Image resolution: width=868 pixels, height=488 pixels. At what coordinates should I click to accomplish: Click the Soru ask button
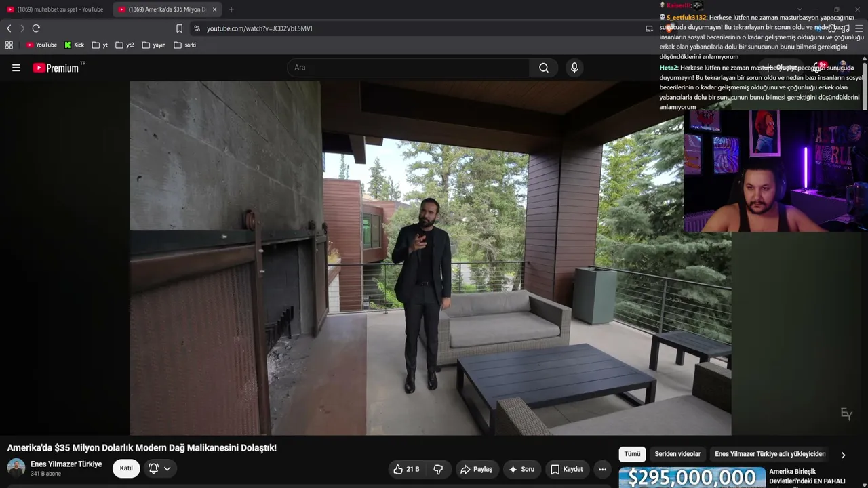[x=521, y=469]
